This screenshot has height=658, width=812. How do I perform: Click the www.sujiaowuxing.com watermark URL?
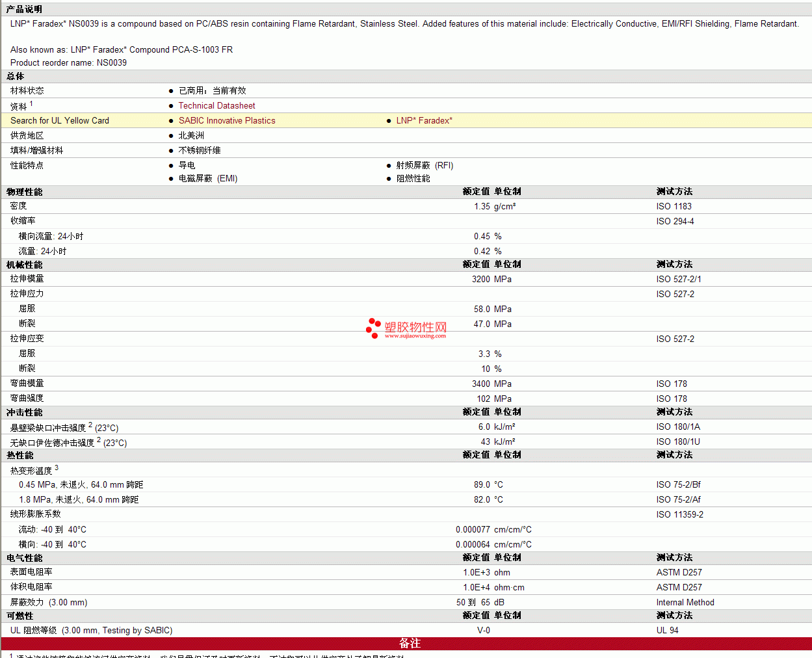coord(415,336)
